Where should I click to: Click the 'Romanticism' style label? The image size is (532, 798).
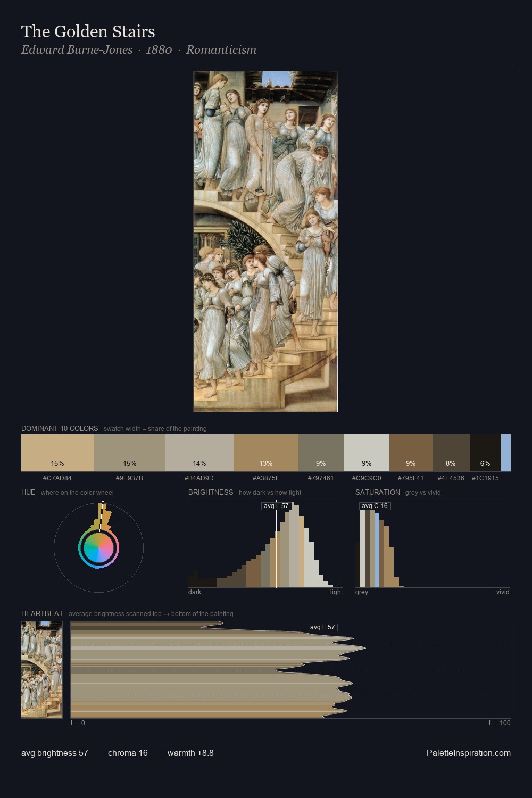tap(221, 50)
